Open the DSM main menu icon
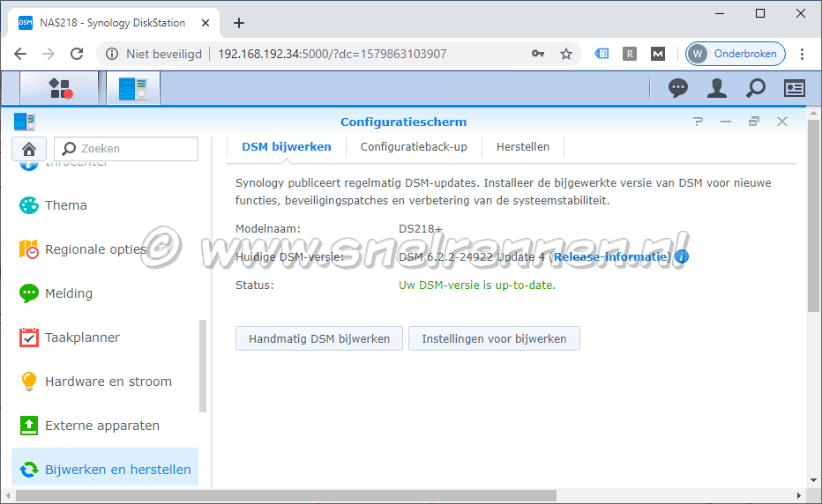 [x=60, y=88]
